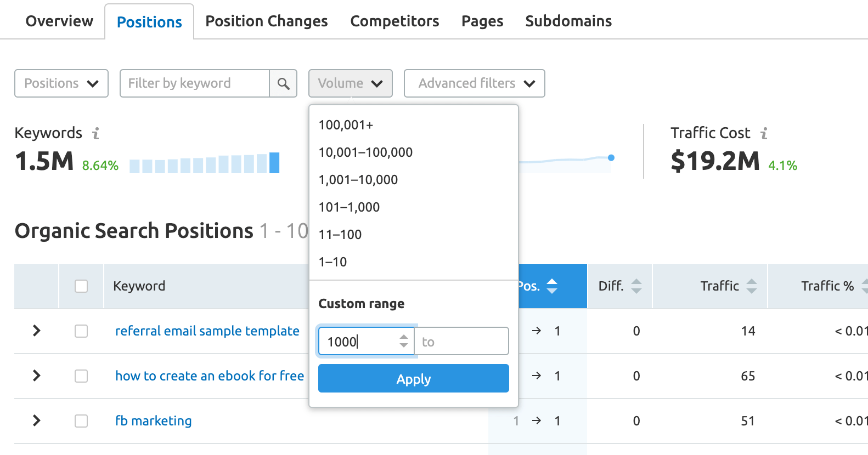Sort by the Pos. column arrows
Screen dimensions: 868x455
pyautogui.click(x=552, y=286)
